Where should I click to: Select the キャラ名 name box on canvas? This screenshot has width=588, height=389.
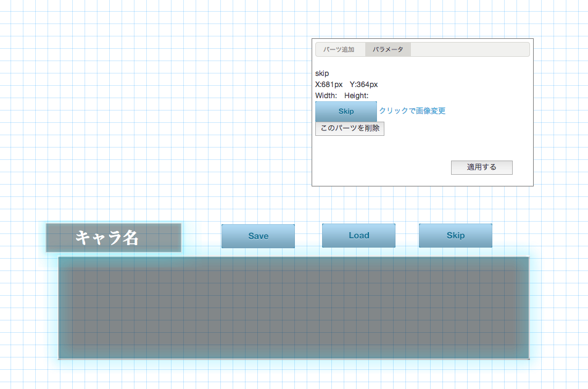114,238
